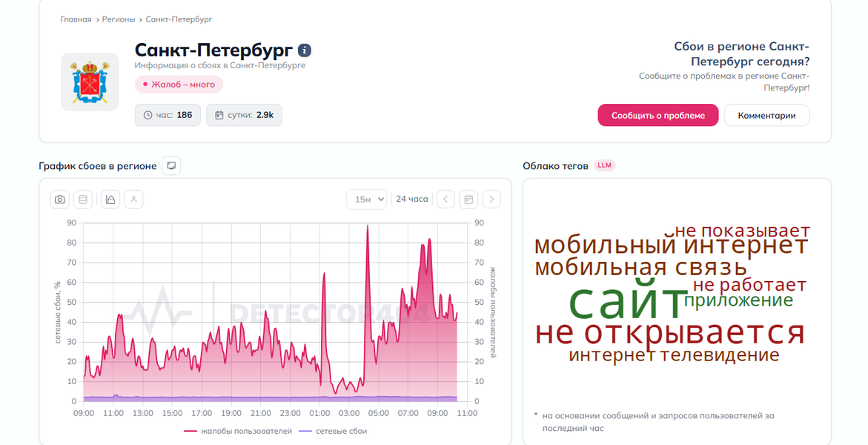
Task: Click the clock icon in час counter
Action: tap(148, 115)
